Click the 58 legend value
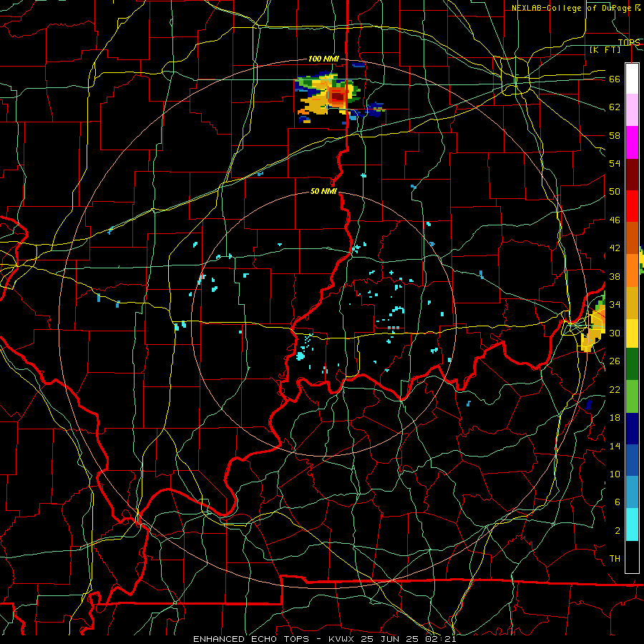This screenshot has height=644, width=644. pyautogui.click(x=615, y=135)
